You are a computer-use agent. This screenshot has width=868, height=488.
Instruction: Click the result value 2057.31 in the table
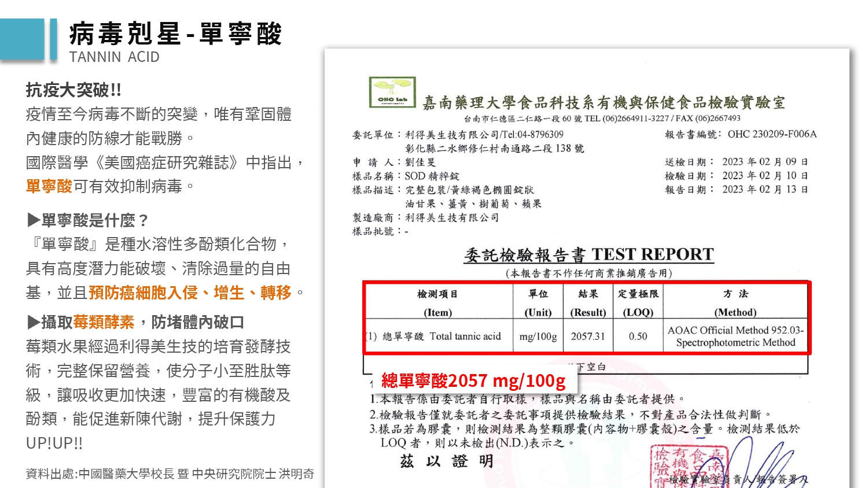[x=587, y=336]
